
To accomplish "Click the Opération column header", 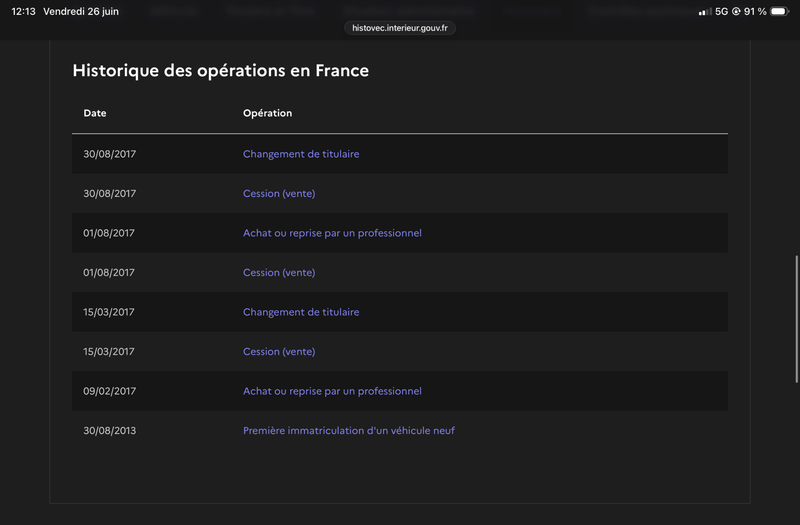I will 267,113.
